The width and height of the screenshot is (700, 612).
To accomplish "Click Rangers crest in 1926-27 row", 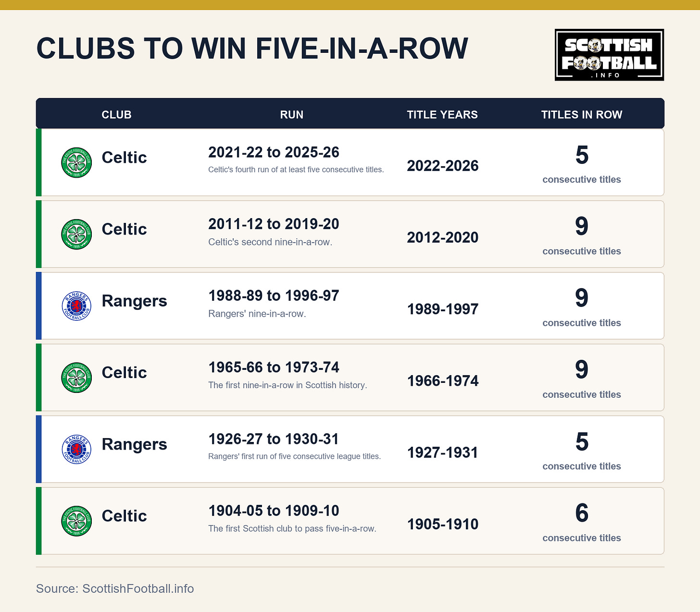I will tap(76, 449).
